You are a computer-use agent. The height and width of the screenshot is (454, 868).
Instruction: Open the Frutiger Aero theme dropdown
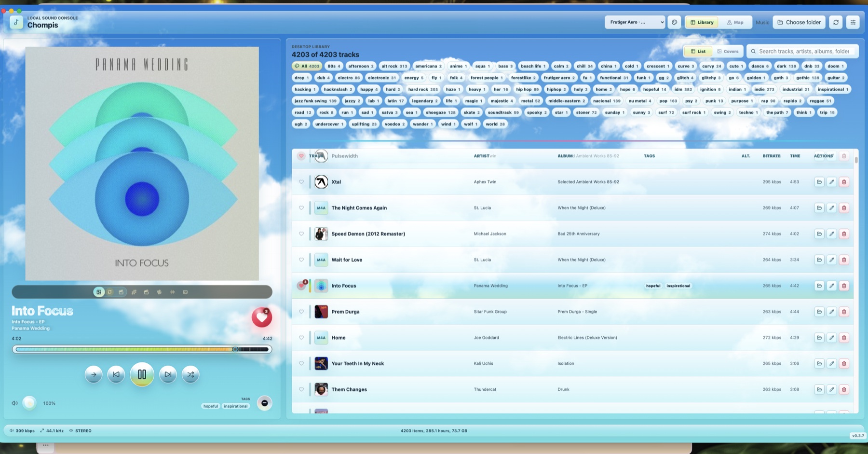[635, 22]
